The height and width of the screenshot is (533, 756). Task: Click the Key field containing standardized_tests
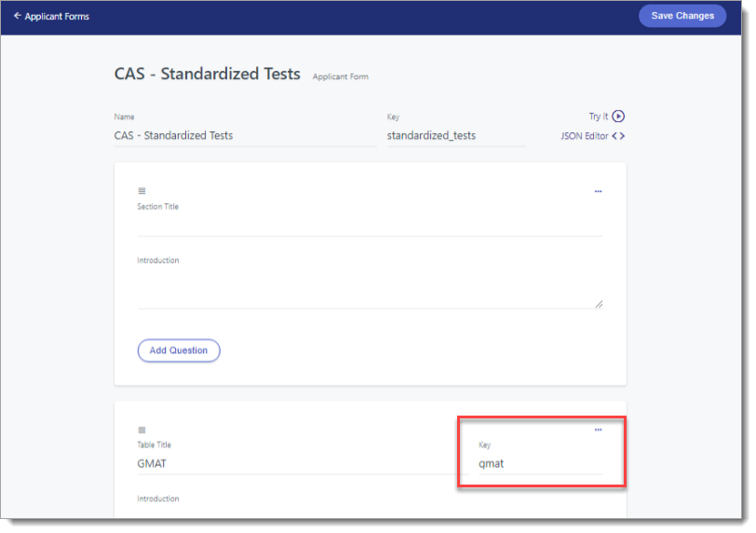click(455, 136)
